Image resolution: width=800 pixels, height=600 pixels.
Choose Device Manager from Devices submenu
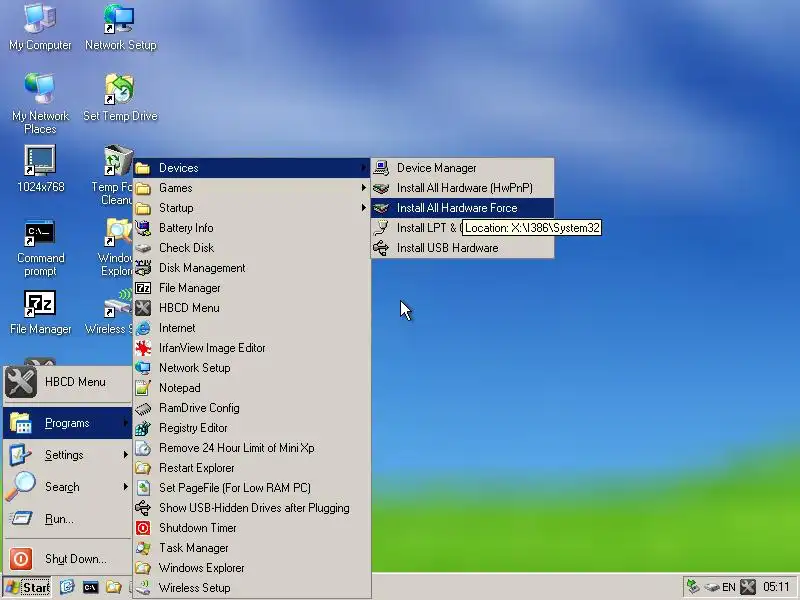coord(462,168)
